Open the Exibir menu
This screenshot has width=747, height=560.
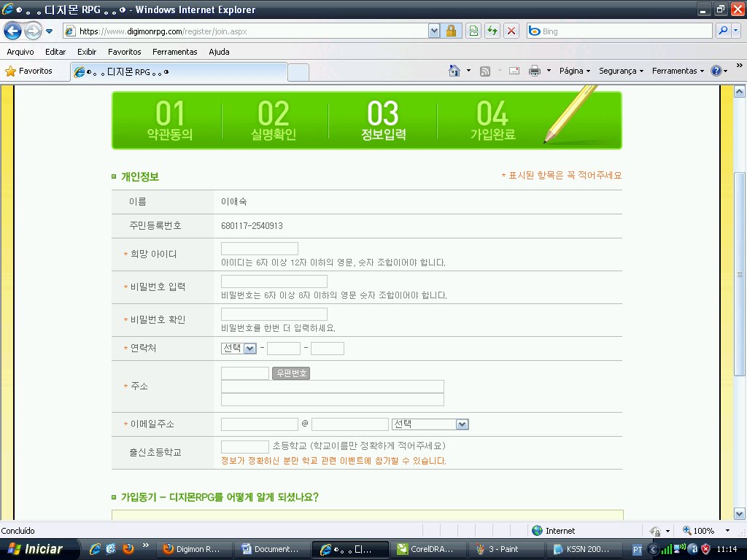[x=87, y=52]
